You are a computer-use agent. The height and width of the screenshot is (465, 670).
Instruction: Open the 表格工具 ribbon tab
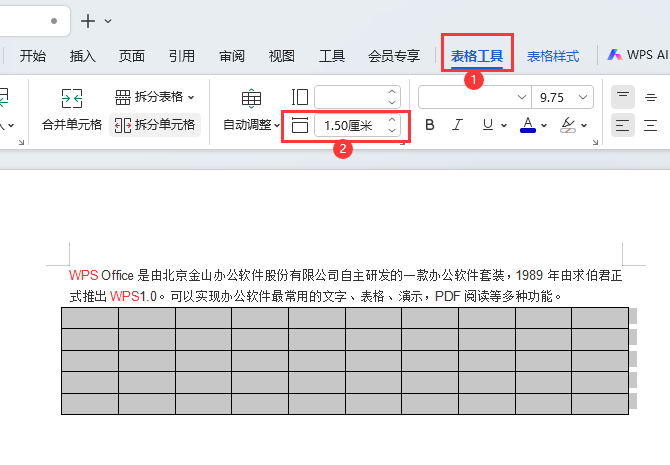(477, 56)
